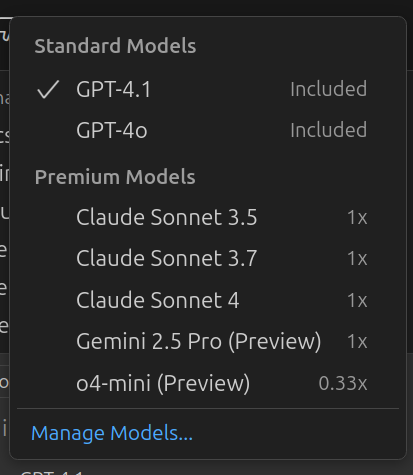Choose Gemini 2.5 Pro (Preview)
Viewport: 413px width, 475px height.
(x=208, y=341)
